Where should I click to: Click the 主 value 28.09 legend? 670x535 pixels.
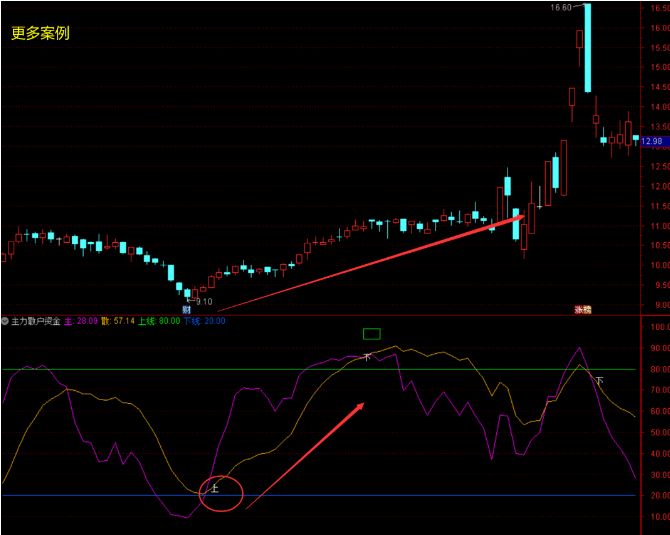82,321
